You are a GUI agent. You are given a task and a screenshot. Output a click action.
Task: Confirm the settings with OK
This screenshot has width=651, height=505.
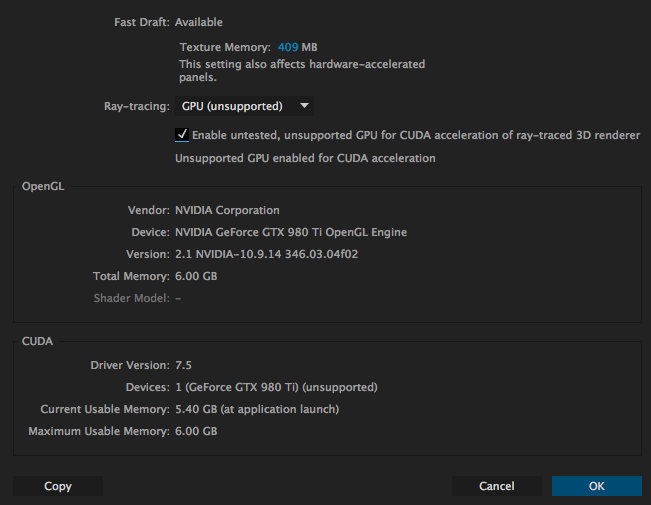pos(596,486)
